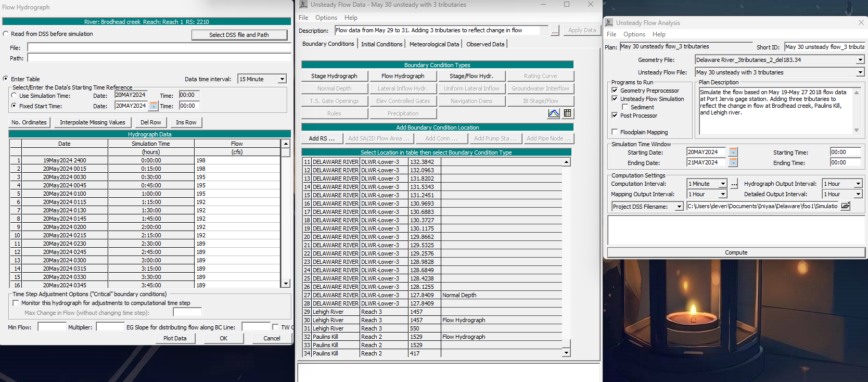868x382 pixels.
Task: Open the Geometry File dropdown
Action: (x=860, y=60)
